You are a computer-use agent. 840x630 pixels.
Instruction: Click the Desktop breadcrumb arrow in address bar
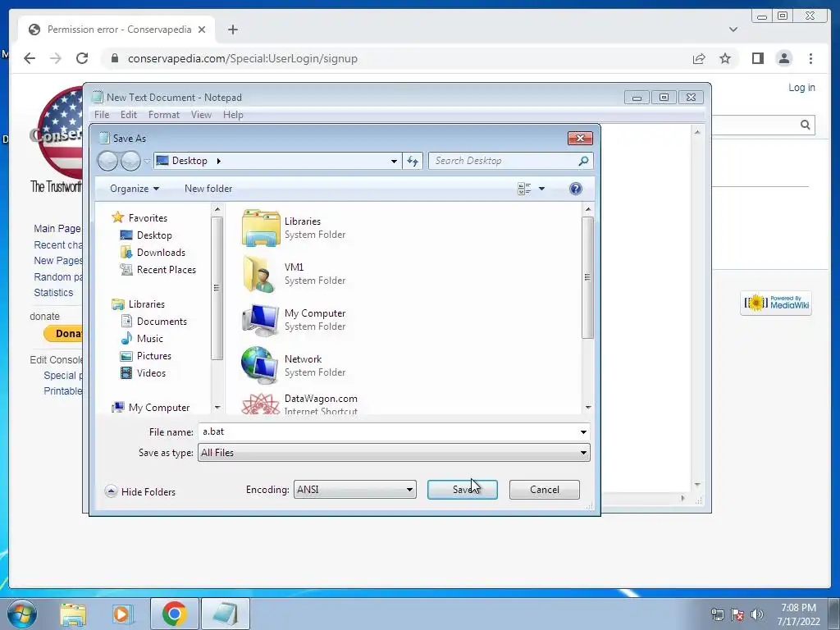point(218,161)
